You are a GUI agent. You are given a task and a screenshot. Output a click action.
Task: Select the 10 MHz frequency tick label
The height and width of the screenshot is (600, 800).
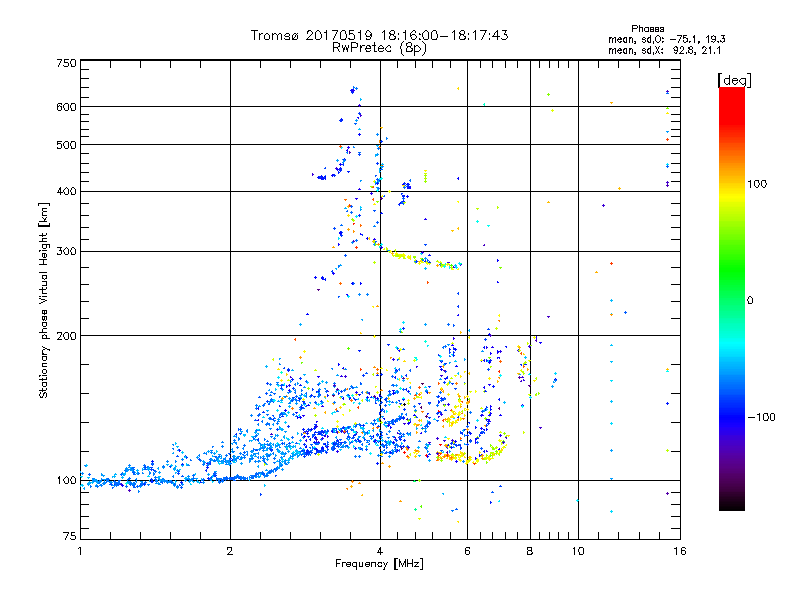click(578, 551)
